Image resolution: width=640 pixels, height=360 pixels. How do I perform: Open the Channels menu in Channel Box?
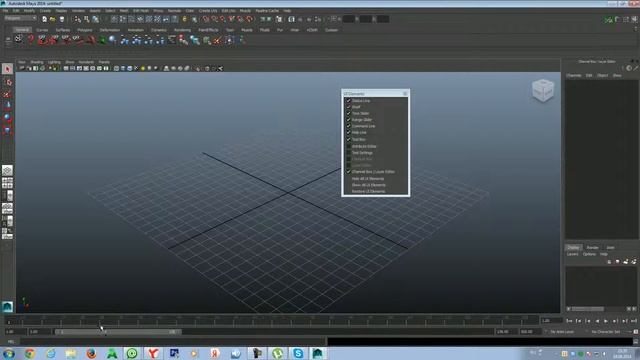point(573,76)
